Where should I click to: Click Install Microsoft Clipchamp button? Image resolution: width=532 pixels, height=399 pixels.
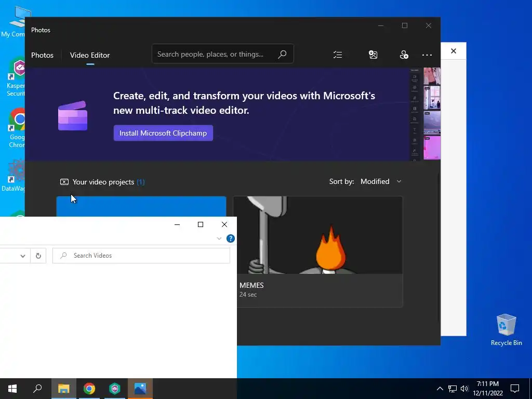point(163,133)
